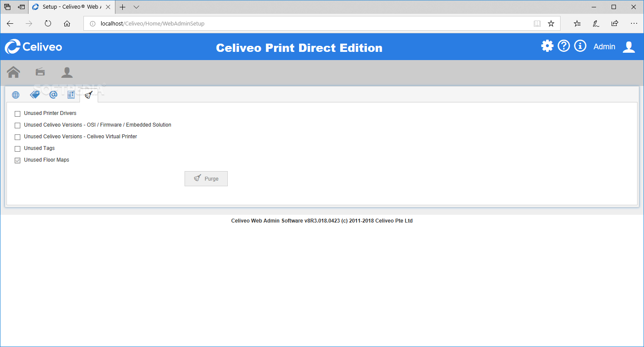Click the set tabs aside icon

[21, 7]
